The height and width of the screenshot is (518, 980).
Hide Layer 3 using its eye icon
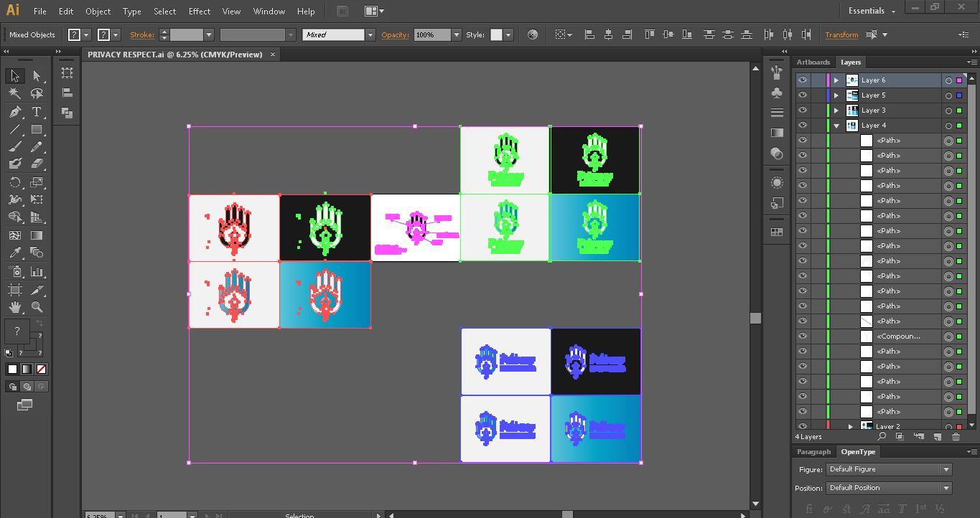803,110
